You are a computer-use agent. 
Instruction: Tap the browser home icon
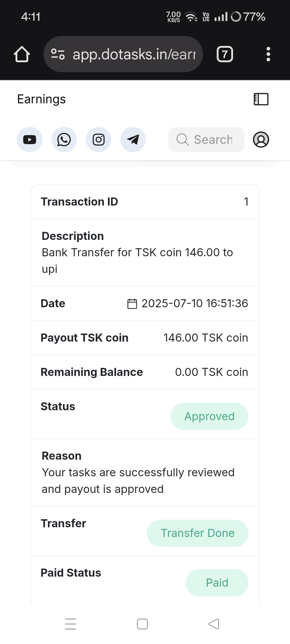coord(22,54)
